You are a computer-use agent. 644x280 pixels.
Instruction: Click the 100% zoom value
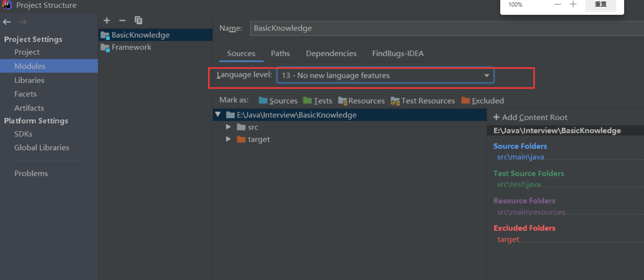(x=515, y=5)
